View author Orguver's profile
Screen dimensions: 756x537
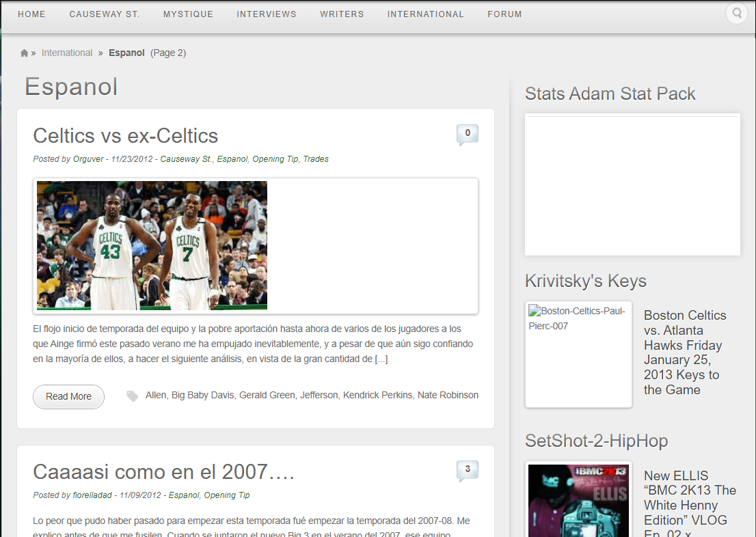click(x=88, y=159)
